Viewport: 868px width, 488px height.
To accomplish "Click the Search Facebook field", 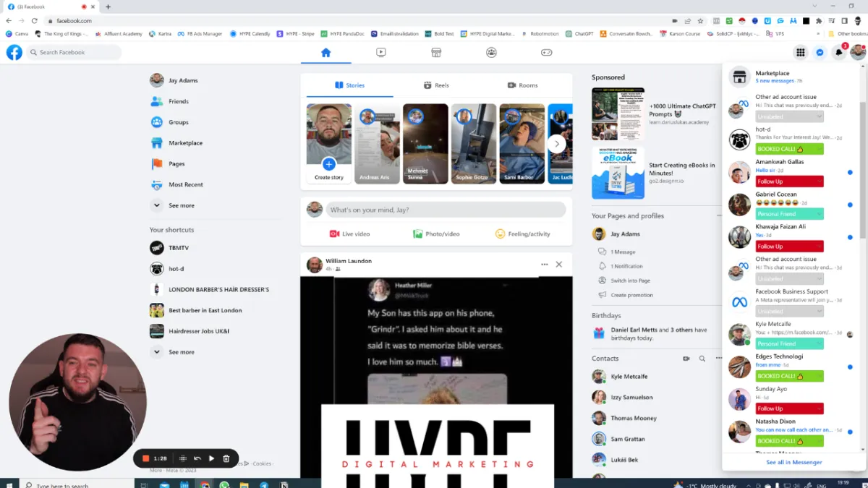I will pos(74,52).
